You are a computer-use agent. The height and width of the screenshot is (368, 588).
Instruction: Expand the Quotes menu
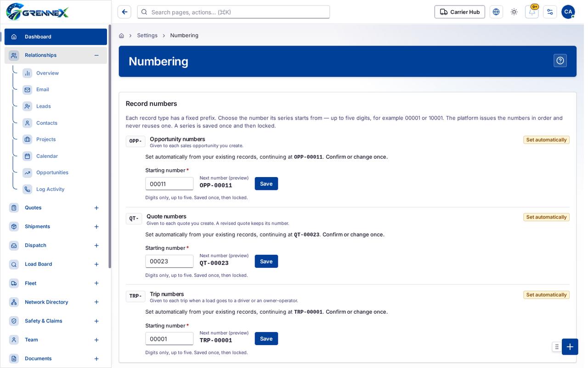click(x=96, y=208)
